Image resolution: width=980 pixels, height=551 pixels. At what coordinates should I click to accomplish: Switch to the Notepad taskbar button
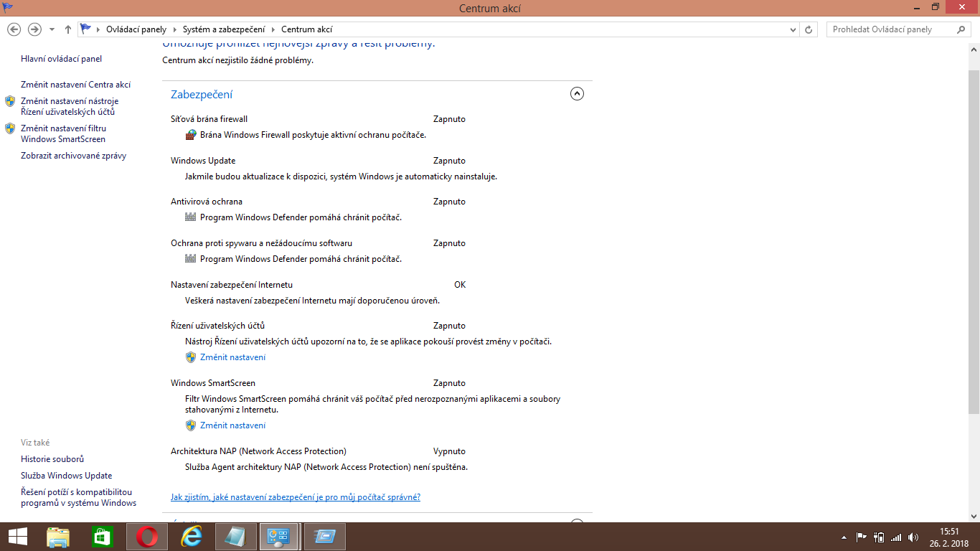236,537
